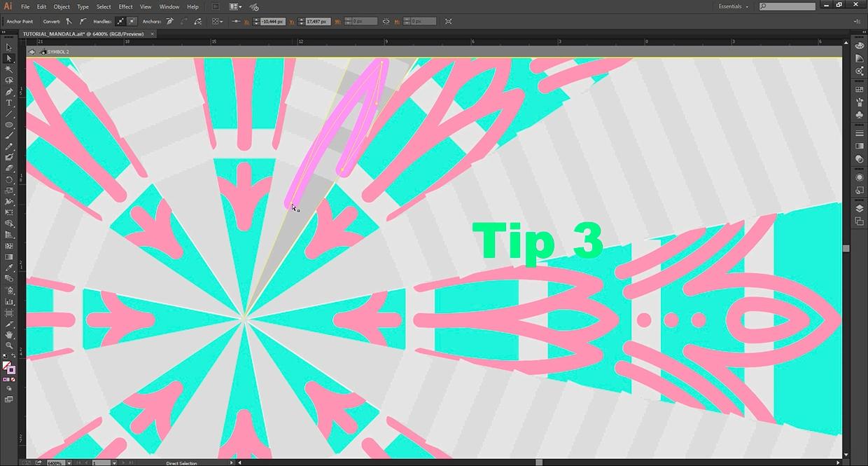Open the Help menu
868x466 pixels.
(192, 7)
